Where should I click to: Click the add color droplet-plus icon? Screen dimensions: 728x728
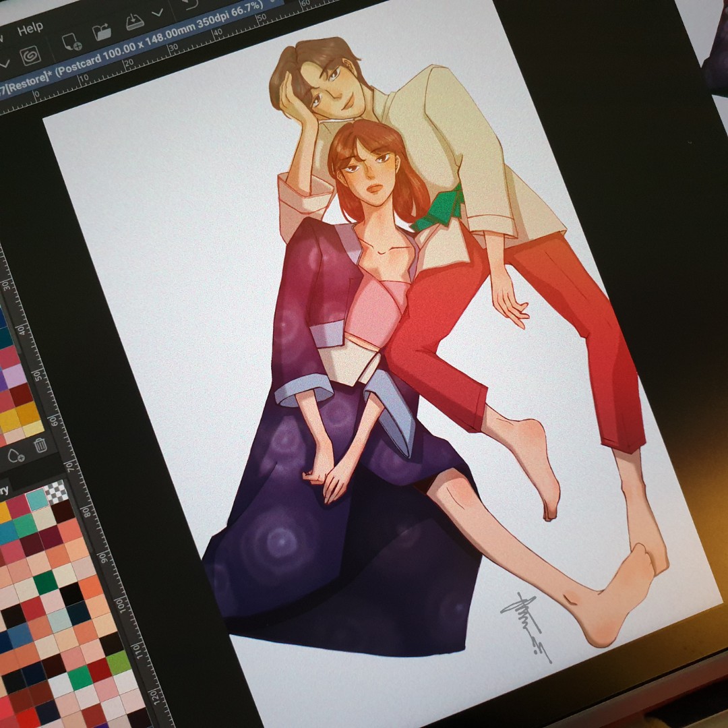point(16,455)
